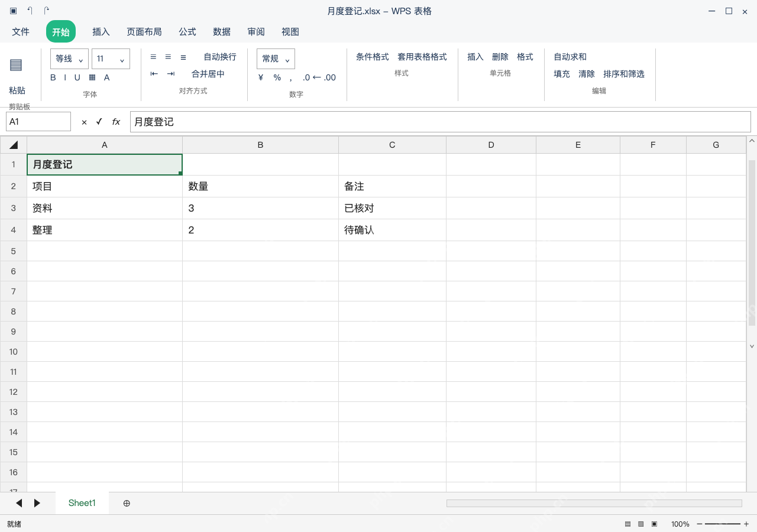Go to the previous sheet tab arrow
The width and height of the screenshot is (757, 532).
pos(19,503)
